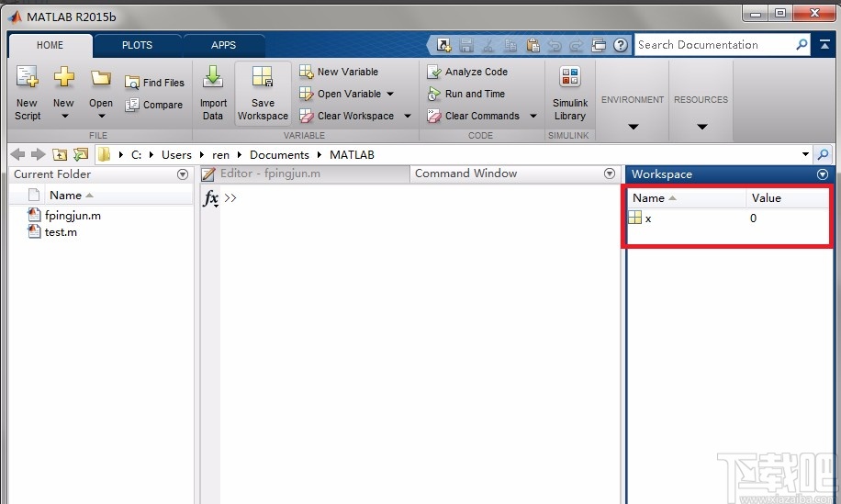Switch to the APPS tab
This screenshot has width=841, height=504.
[x=224, y=46]
